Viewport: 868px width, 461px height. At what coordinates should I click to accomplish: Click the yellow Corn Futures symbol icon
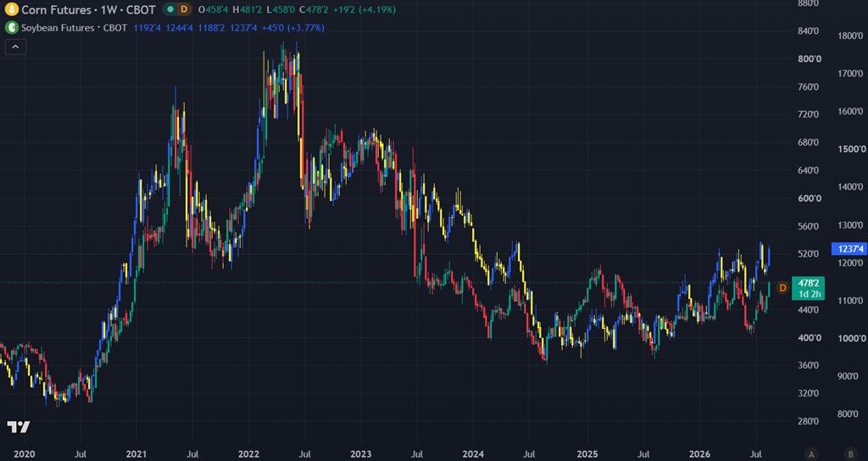click(x=11, y=9)
